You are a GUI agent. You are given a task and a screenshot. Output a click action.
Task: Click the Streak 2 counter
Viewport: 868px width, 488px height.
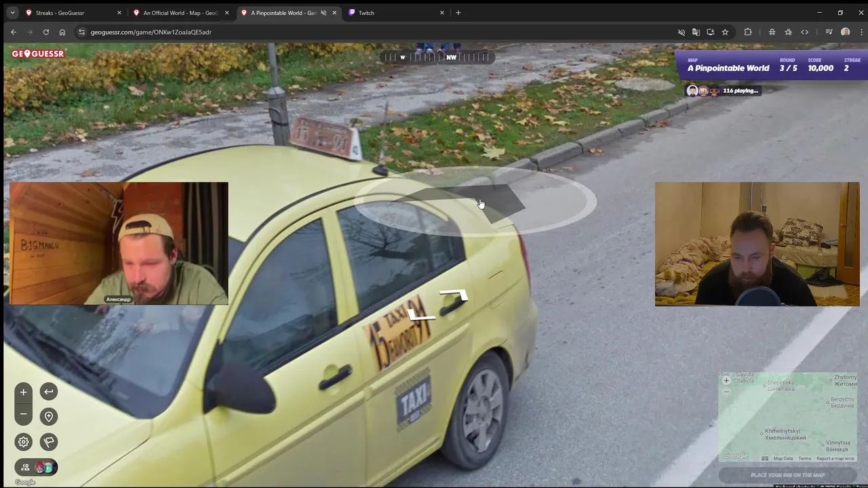[852, 65]
